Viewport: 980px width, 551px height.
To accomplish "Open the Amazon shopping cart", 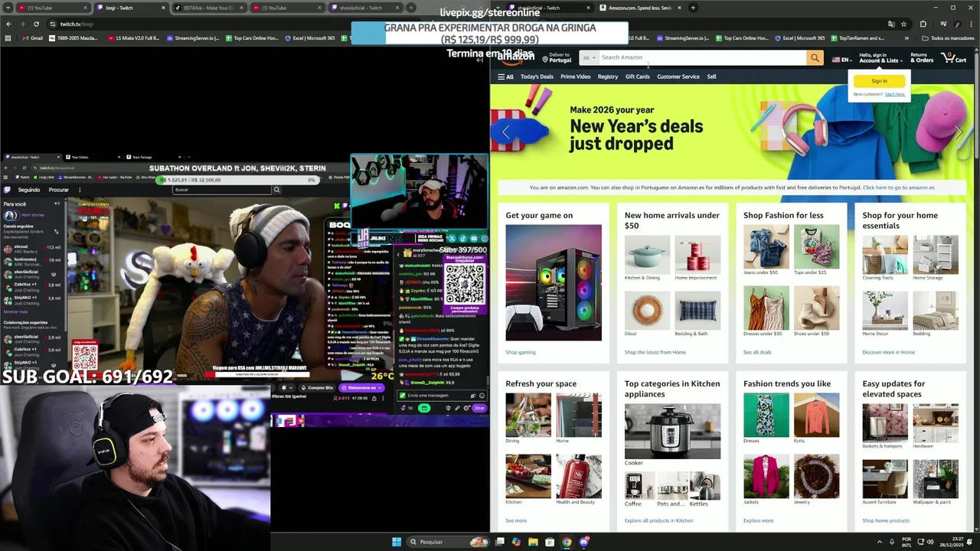I will [955, 57].
